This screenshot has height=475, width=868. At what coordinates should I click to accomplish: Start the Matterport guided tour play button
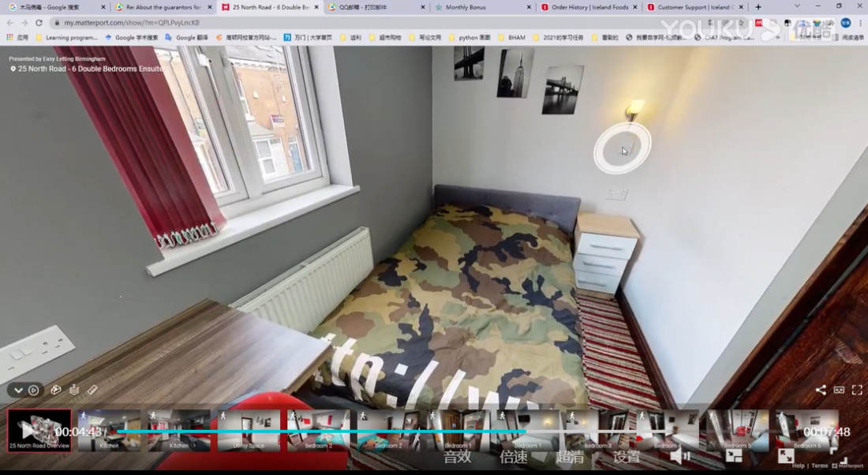point(34,391)
